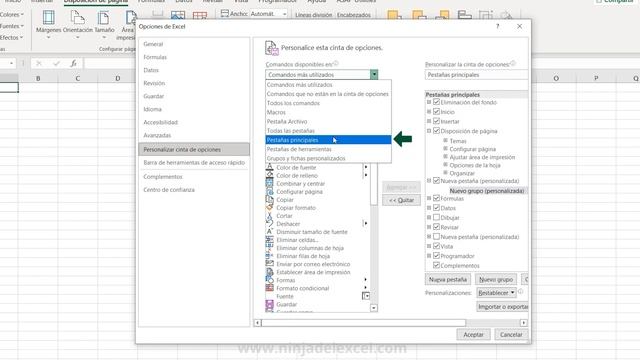This screenshot has height=360, width=640.
Task: Click the horizontal scrollbar right arrow
Action: [524, 323]
